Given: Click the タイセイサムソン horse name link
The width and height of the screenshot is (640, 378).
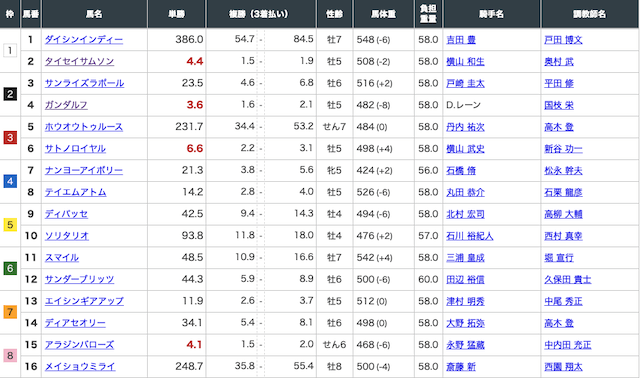Looking at the screenshot, I should pyautogui.click(x=79, y=61).
